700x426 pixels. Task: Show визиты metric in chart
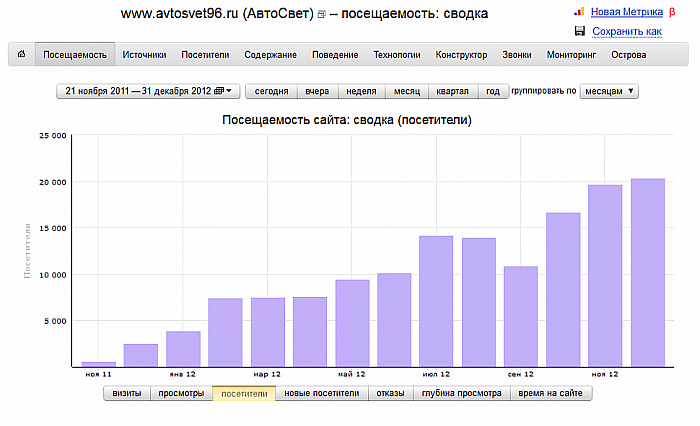tap(127, 393)
